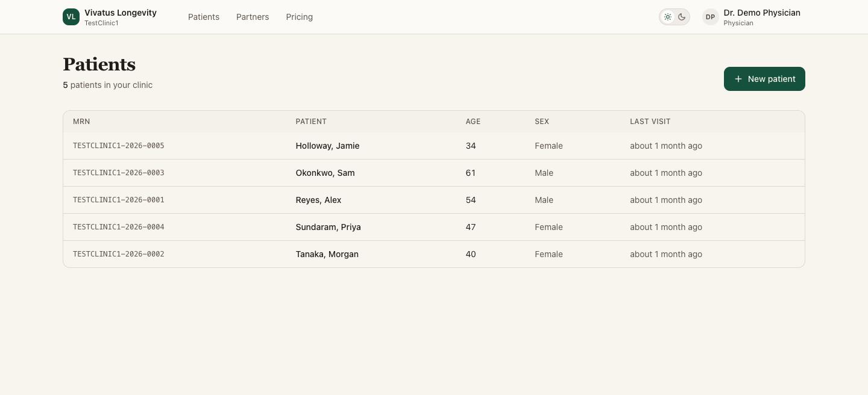Open patient Reyes, Alex

click(318, 200)
